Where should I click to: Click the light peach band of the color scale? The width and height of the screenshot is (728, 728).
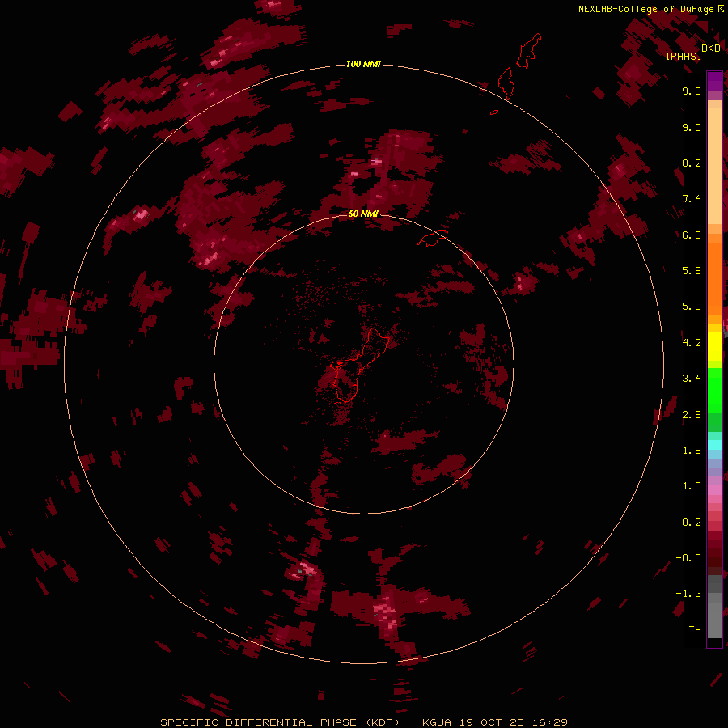714,166
